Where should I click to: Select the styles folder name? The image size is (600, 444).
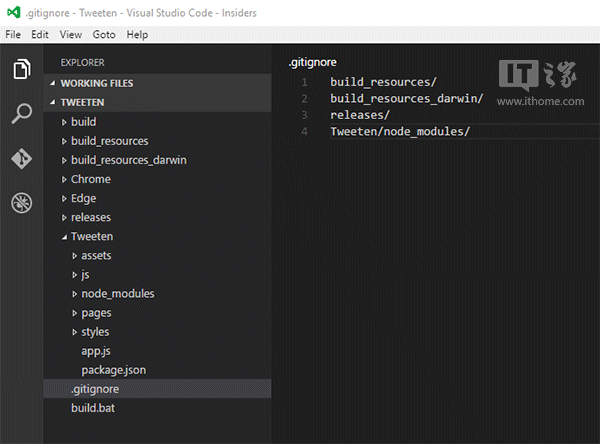pyautogui.click(x=95, y=332)
